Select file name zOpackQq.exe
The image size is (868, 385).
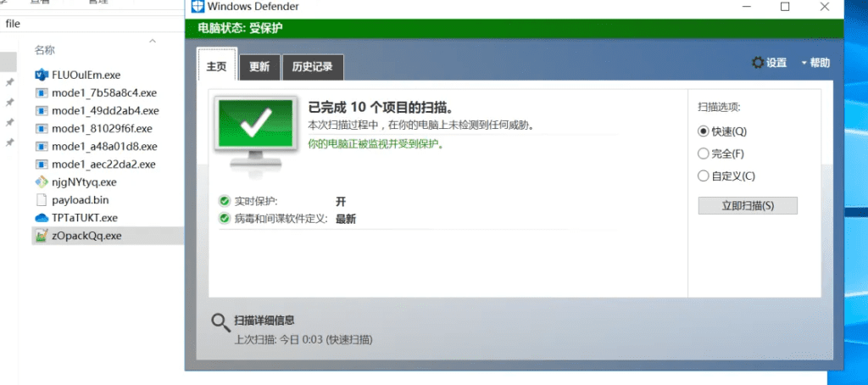pos(86,236)
